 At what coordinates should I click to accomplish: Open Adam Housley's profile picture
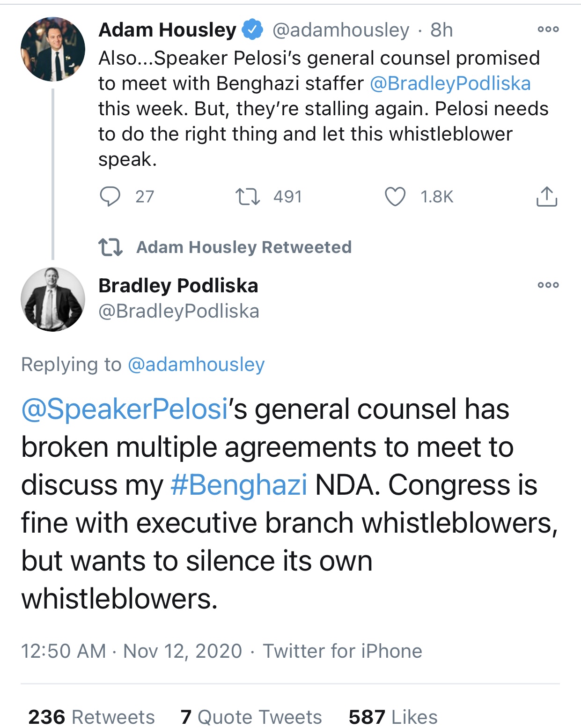(x=53, y=49)
